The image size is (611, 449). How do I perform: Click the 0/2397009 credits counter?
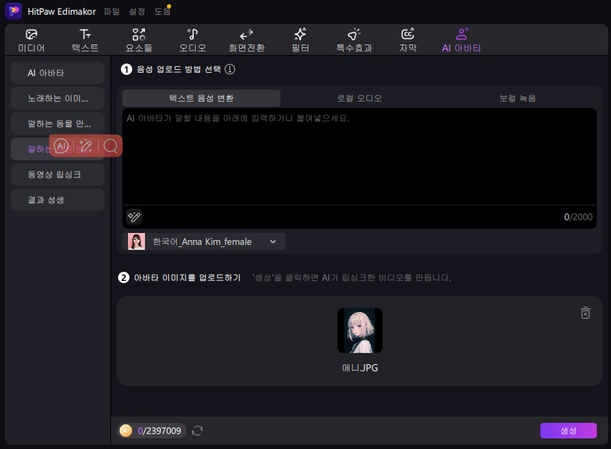pyautogui.click(x=159, y=431)
